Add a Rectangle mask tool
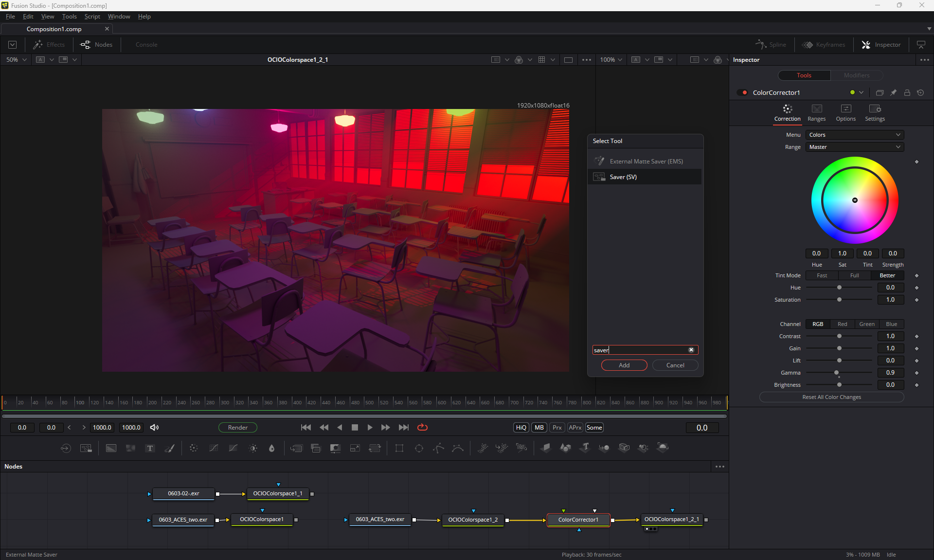The image size is (934, 560). click(399, 448)
